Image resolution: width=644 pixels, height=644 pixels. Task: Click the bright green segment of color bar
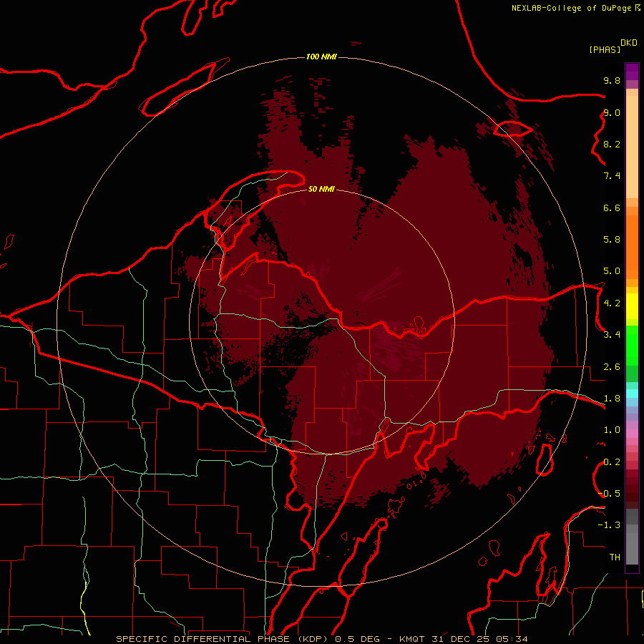[632, 345]
